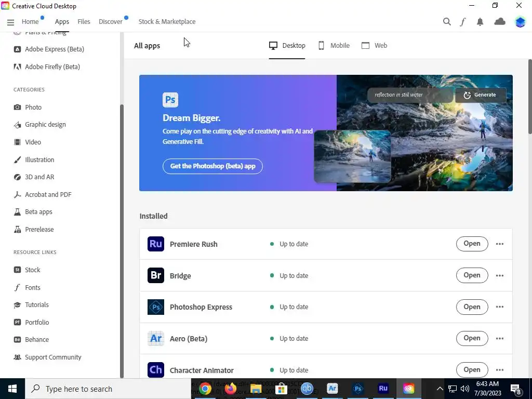Click the Bridge 'Br' app icon
The width and height of the screenshot is (532, 399).
point(156,275)
